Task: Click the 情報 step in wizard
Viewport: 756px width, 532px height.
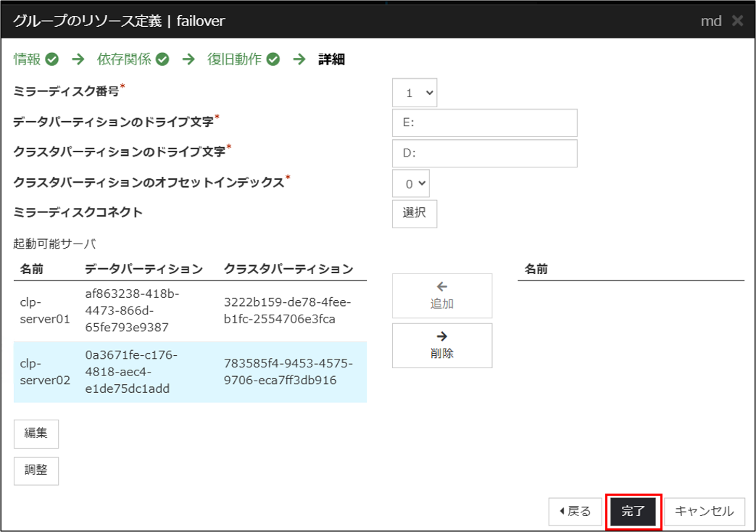Action: 28,59
